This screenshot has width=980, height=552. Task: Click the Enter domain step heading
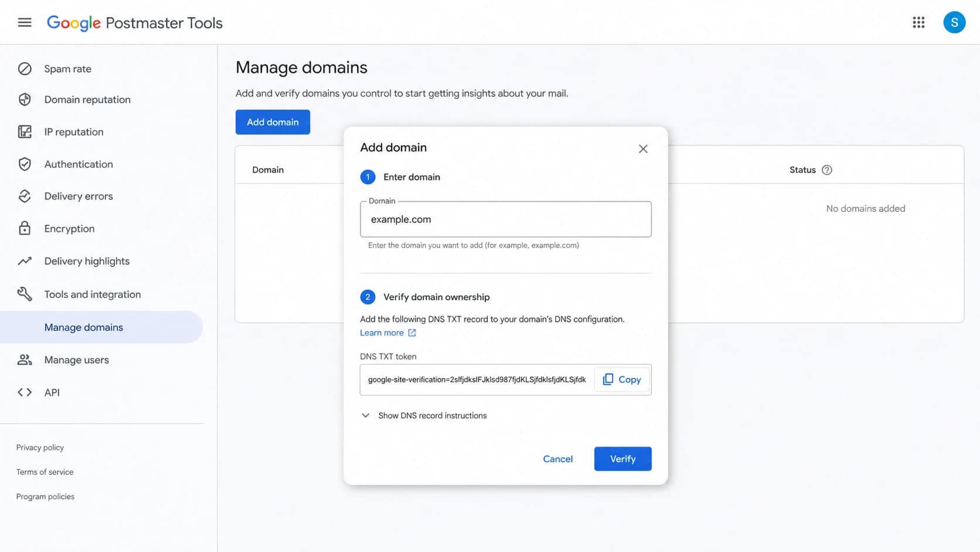[411, 177]
